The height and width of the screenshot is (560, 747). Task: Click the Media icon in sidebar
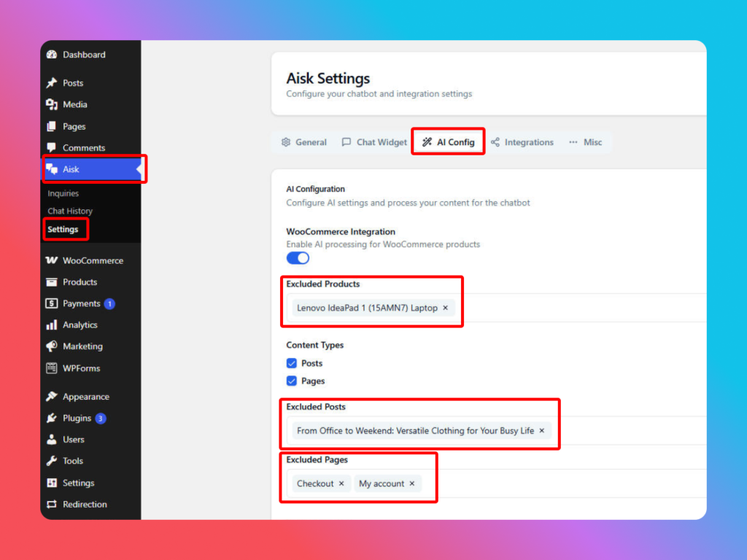click(x=52, y=104)
